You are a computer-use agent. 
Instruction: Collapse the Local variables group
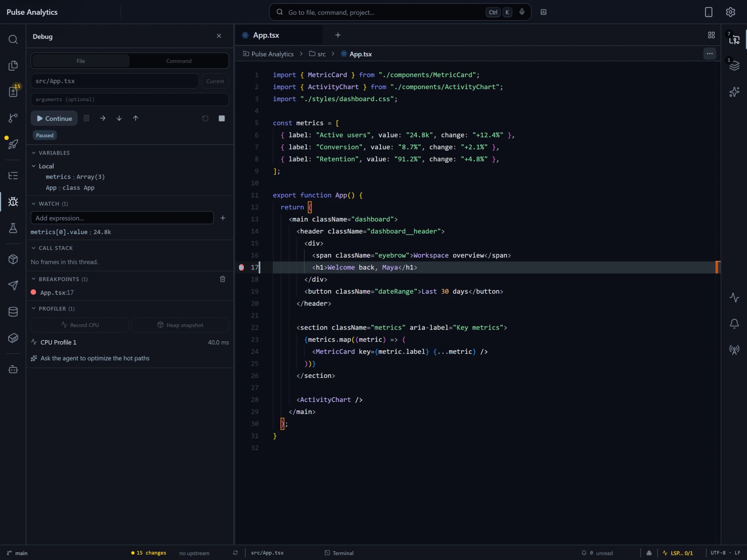click(x=42, y=166)
